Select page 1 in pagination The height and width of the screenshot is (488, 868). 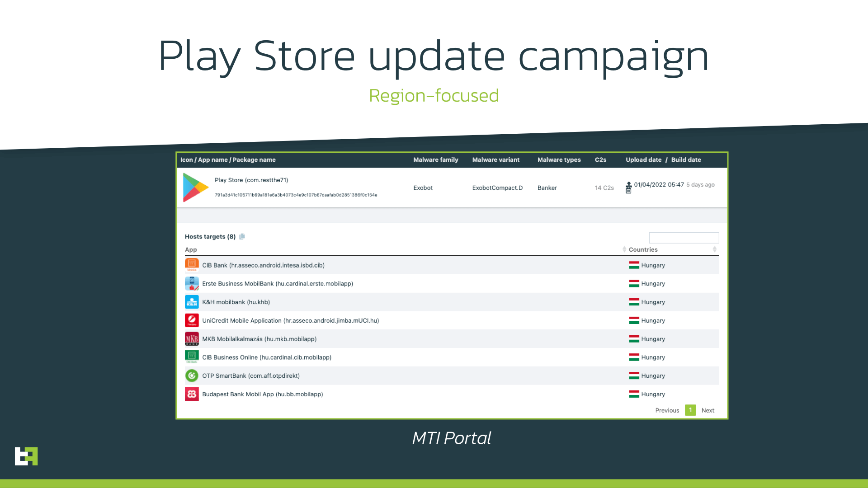(690, 410)
